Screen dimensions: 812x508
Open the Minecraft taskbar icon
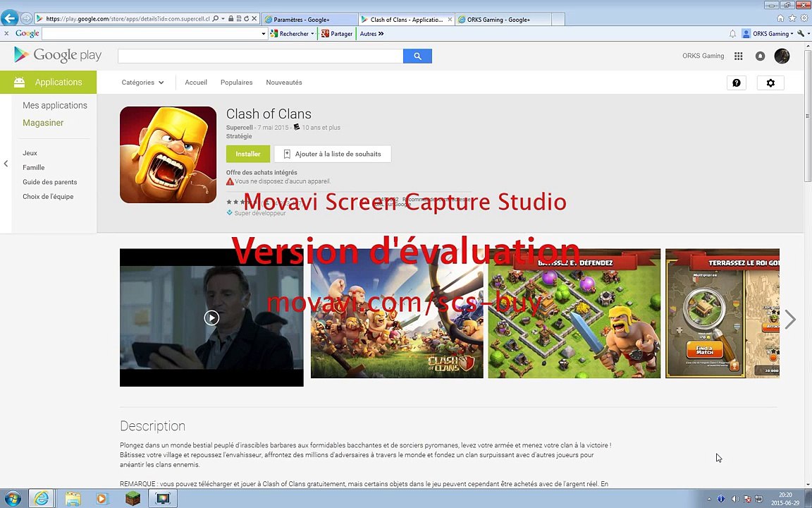[133, 499]
